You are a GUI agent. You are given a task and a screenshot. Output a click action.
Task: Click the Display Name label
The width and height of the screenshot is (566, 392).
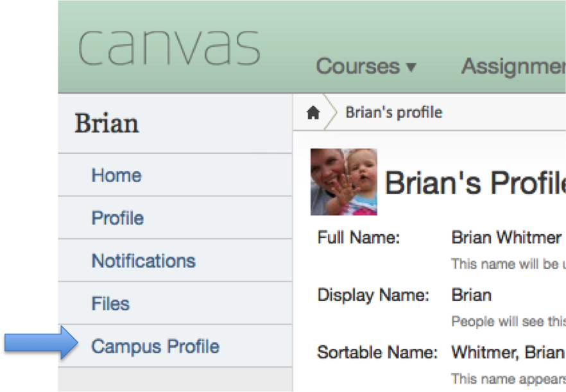pos(372,295)
